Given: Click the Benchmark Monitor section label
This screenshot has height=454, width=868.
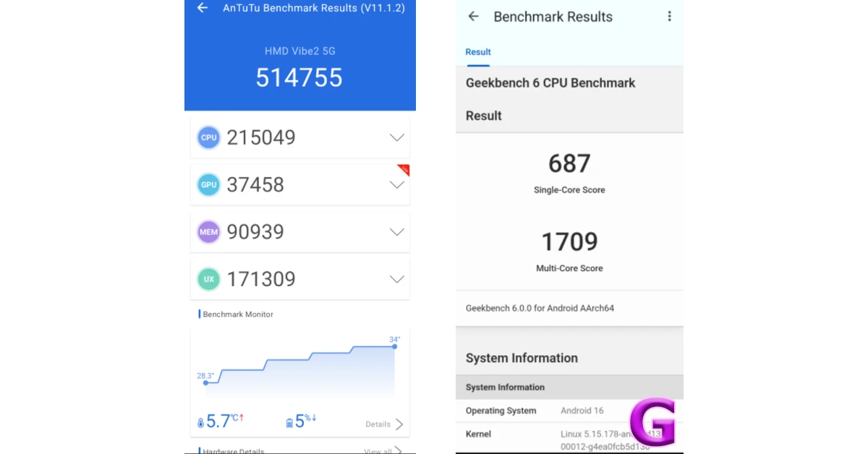Looking at the screenshot, I should click(x=237, y=314).
